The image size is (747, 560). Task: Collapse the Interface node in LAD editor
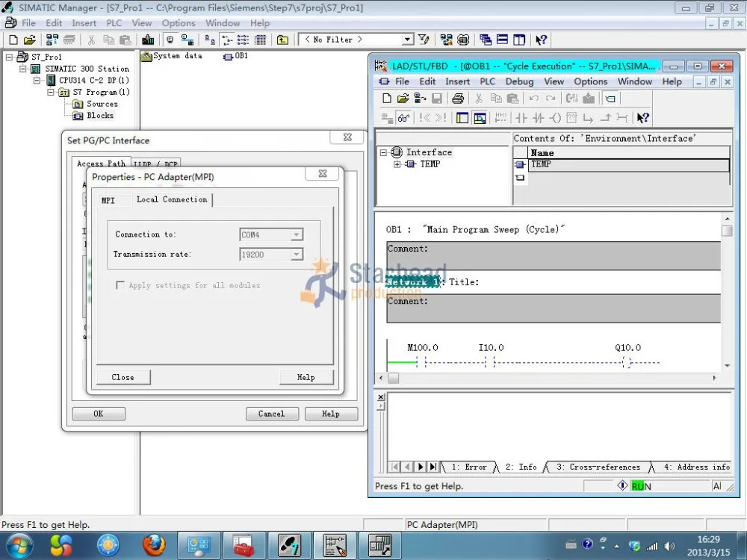point(383,152)
